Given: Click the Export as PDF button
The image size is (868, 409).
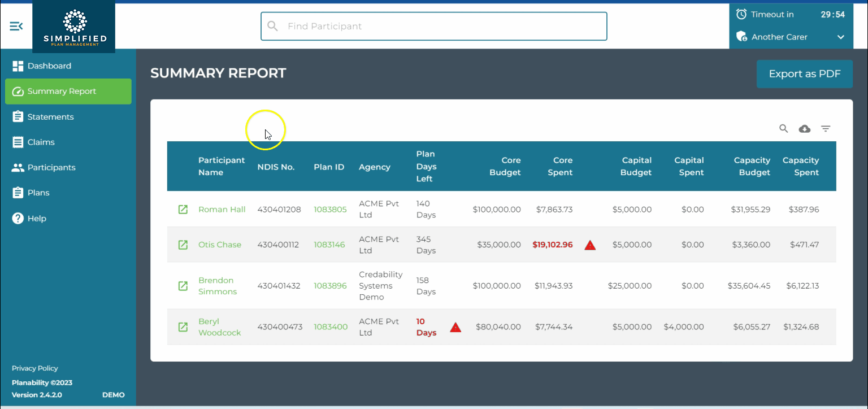Looking at the screenshot, I should point(804,73).
